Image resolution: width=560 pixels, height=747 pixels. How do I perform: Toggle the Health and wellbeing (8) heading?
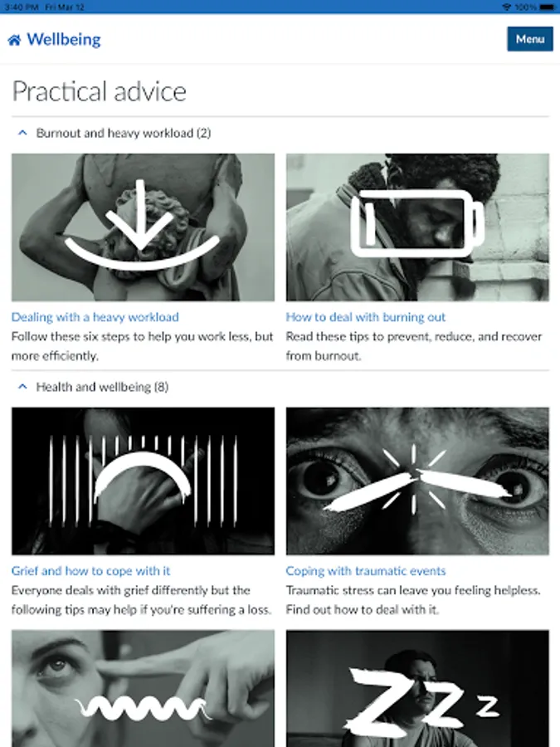[102, 387]
